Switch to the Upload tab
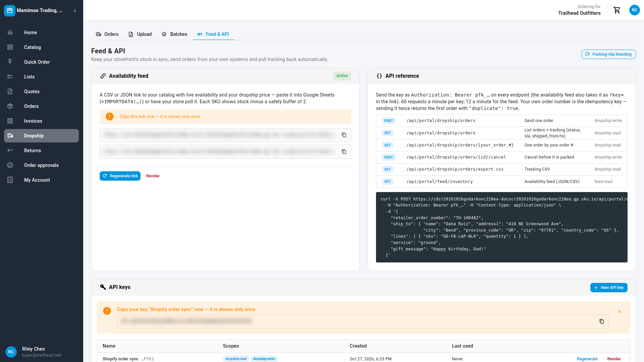Viewport: 644px width, 362px height. coord(140,34)
